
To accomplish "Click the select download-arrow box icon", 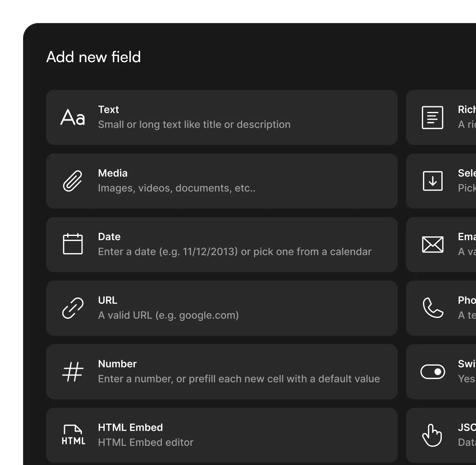I will 433,181.
